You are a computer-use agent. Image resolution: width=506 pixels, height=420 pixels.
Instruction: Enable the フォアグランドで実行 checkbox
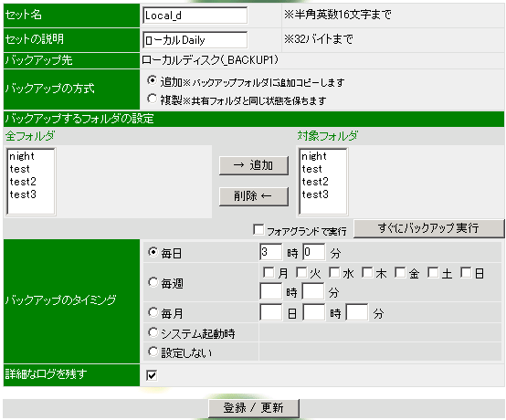click(x=258, y=230)
